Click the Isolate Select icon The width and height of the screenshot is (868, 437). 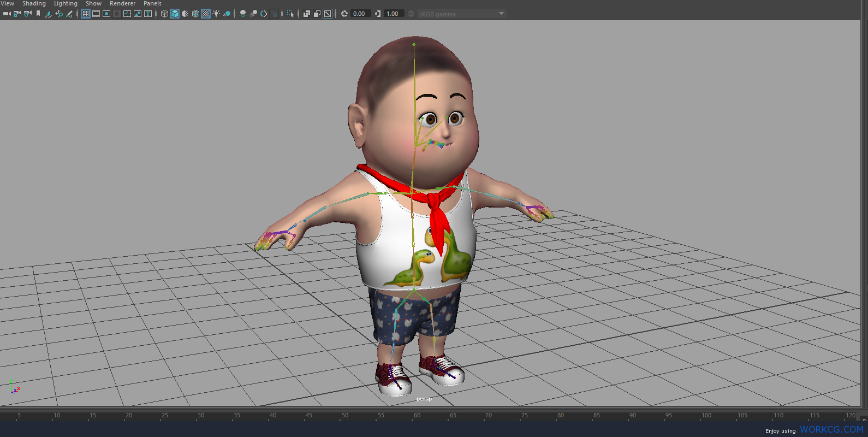[x=290, y=14]
